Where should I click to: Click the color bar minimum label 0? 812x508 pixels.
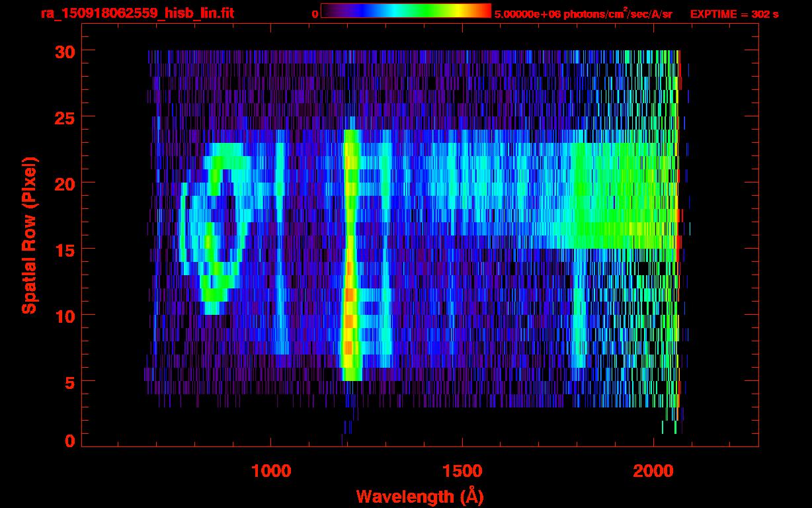tap(315, 14)
